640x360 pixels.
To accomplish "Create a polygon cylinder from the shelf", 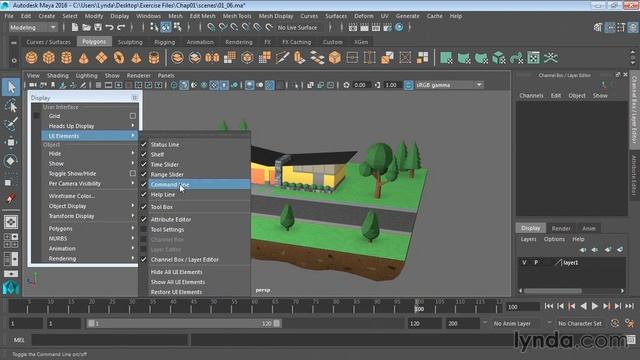I will pyautogui.click(x=67, y=58).
